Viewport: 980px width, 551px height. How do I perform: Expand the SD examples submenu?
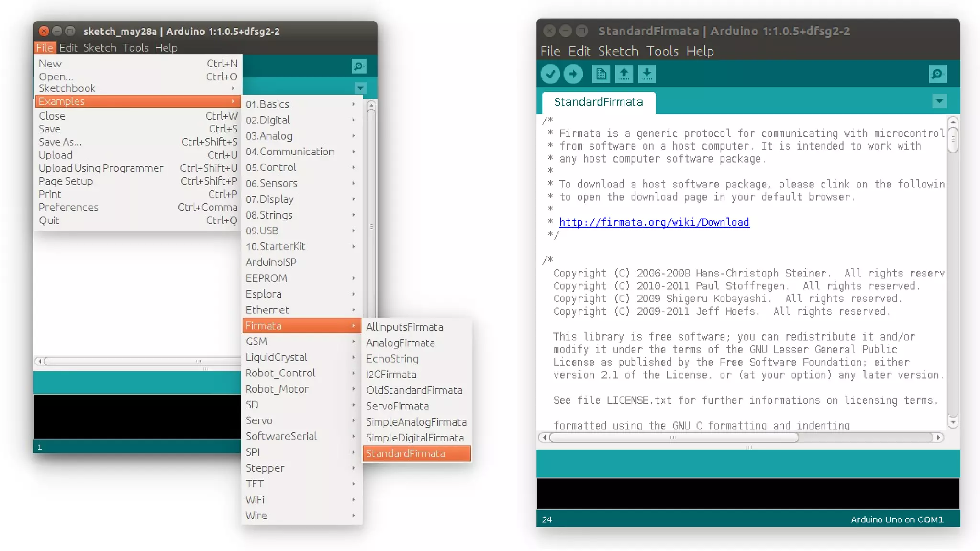pyautogui.click(x=302, y=404)
